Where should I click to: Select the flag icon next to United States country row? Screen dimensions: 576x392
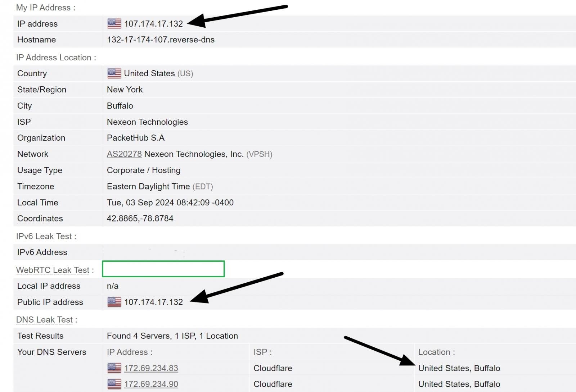[114, 73]
